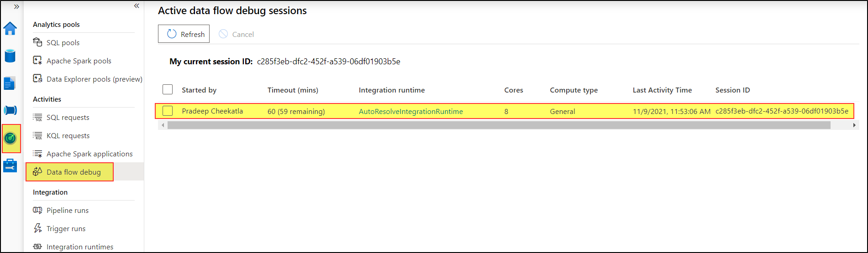Check the Pradeep Cheekatla session checkbox
This screenshot has width=868, height=253.
168,111
